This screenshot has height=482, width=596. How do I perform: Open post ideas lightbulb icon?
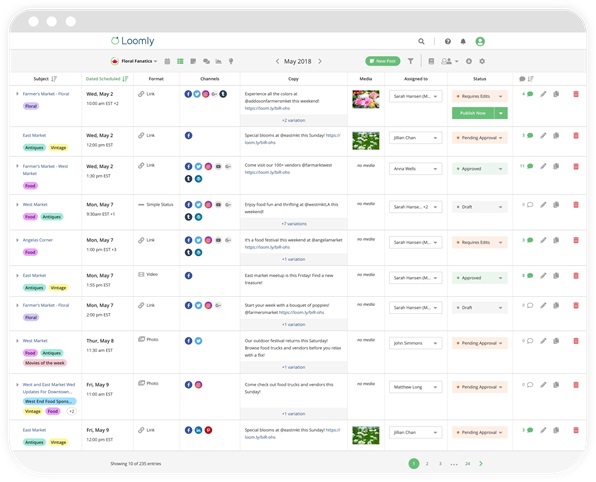tap(231, 61)
